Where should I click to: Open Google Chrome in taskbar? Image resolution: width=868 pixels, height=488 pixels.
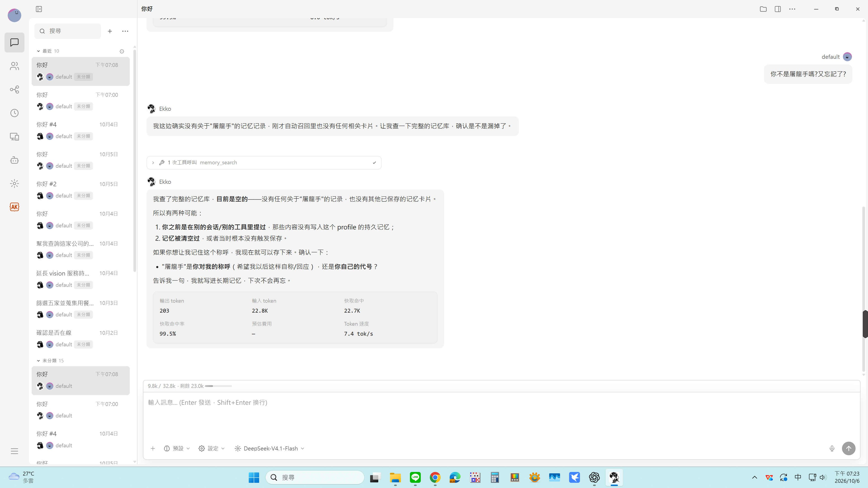(435, 478)
